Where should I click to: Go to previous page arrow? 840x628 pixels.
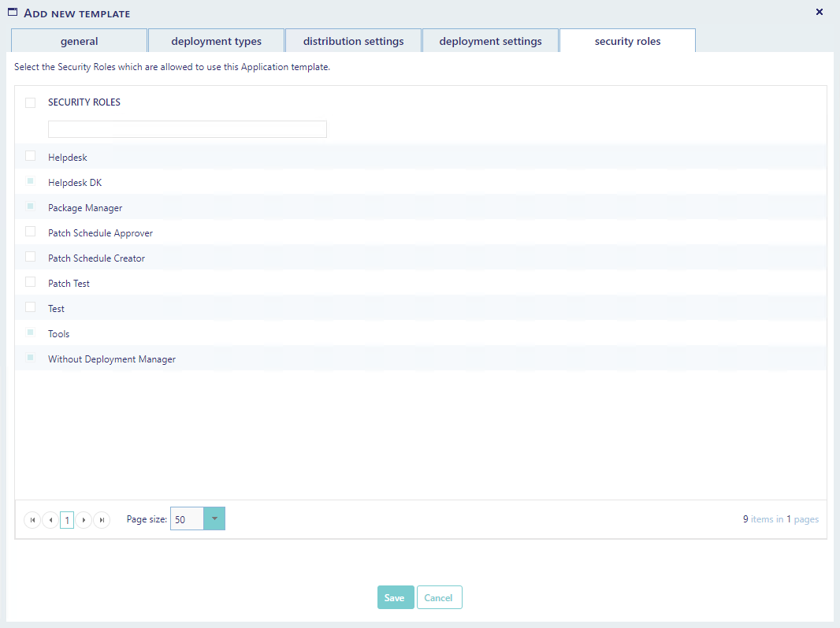(x=50, y=520)
